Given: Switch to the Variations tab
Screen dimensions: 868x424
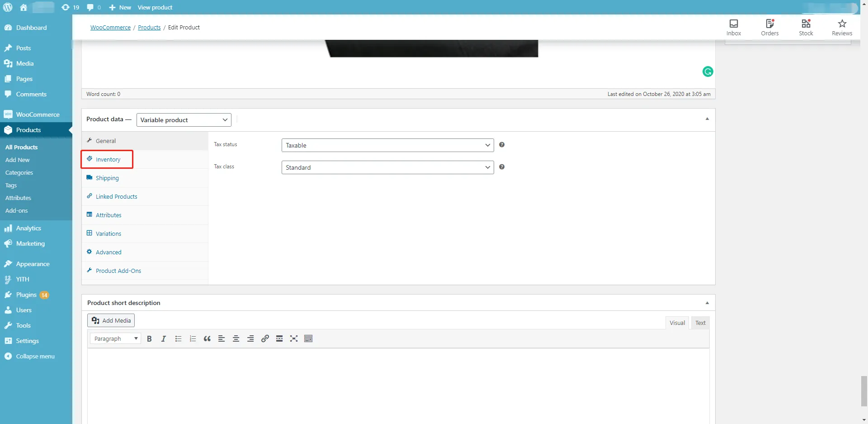Looking at the screenshot, I should [x=108, y=234].
